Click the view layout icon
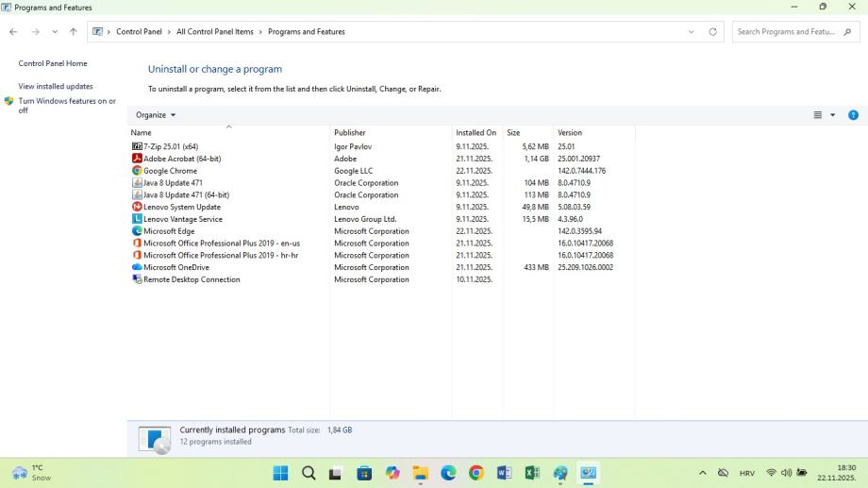This screenshot has width=868, height=488. (818, 115)
